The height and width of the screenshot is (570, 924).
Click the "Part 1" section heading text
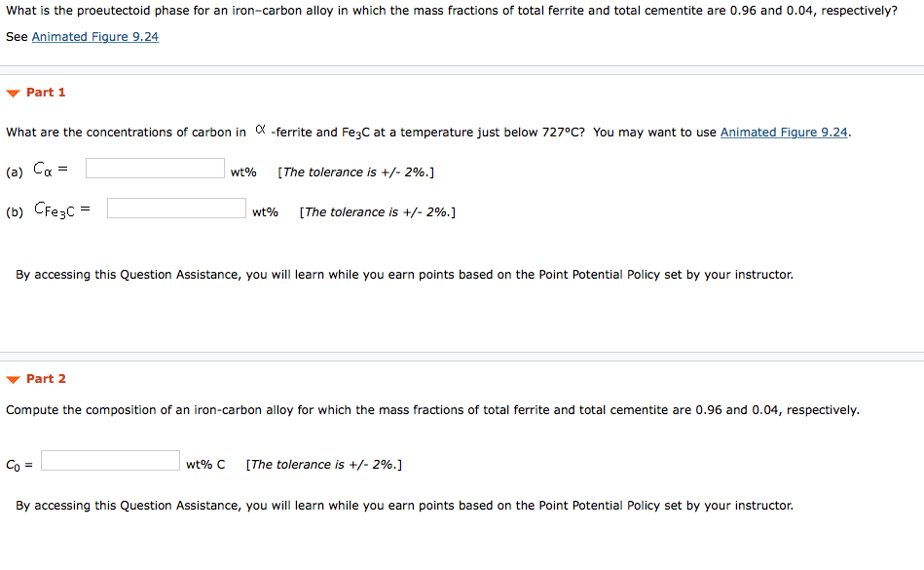point(46,93)
